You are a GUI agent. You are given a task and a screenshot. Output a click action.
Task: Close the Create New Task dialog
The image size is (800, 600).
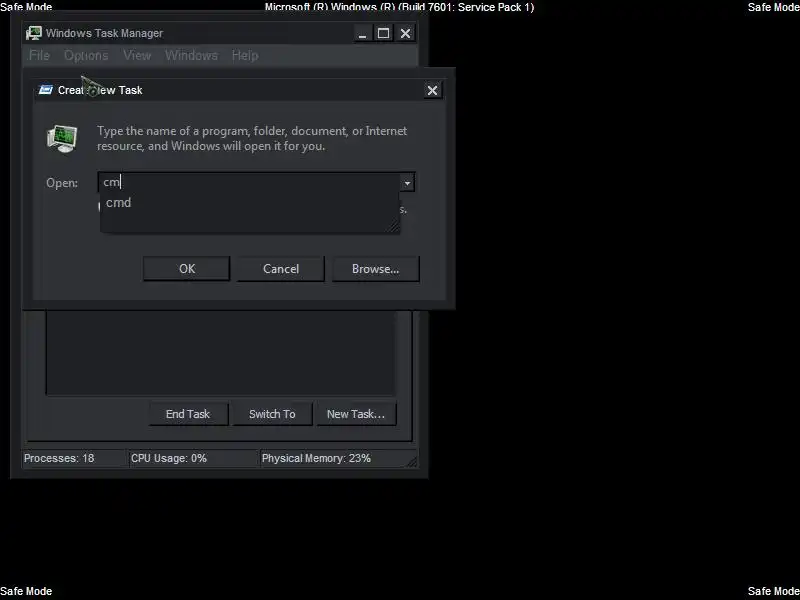[x=432, y=90]
